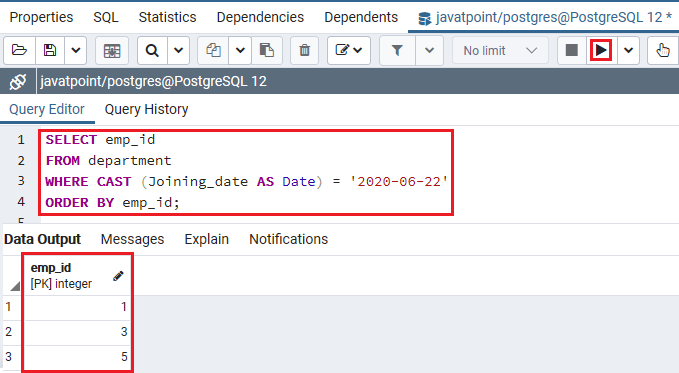Click the pencil icon in emp_id header
Screen dimensions: 679x373
click(118, 276)
